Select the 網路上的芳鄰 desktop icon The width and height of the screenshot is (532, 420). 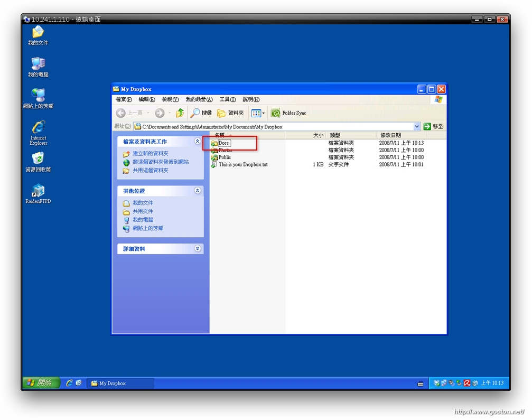(x=38, y=99)
